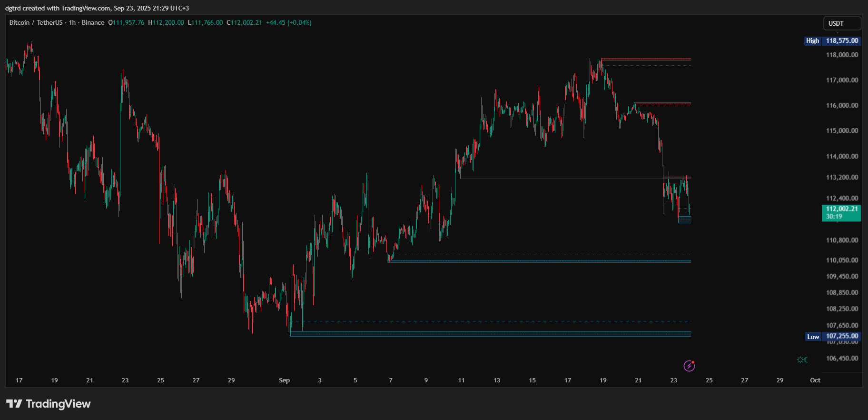Click the Bitcoin / TetherUS symbol title
The height and width of the screenshot is (420, 868).
[x=36, y=22]
